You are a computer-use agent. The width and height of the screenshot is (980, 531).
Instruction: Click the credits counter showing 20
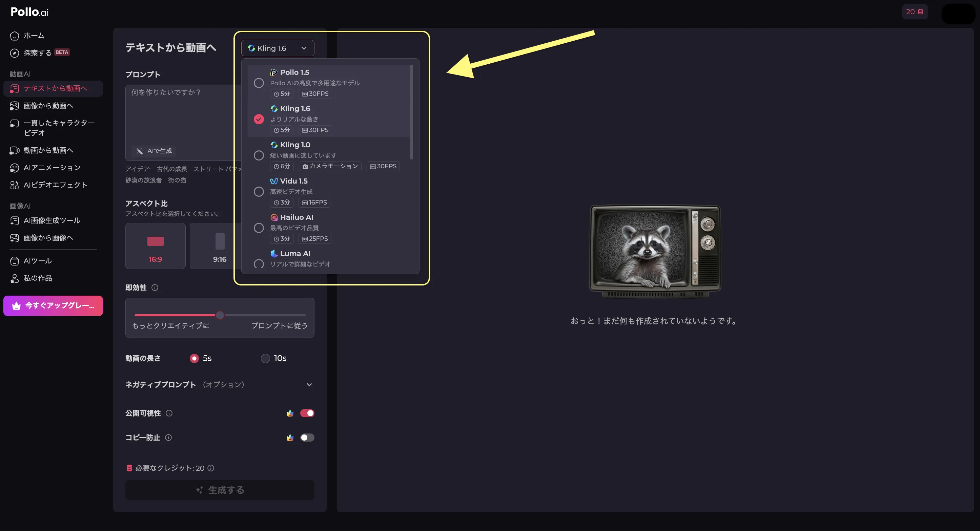[915, 12]
